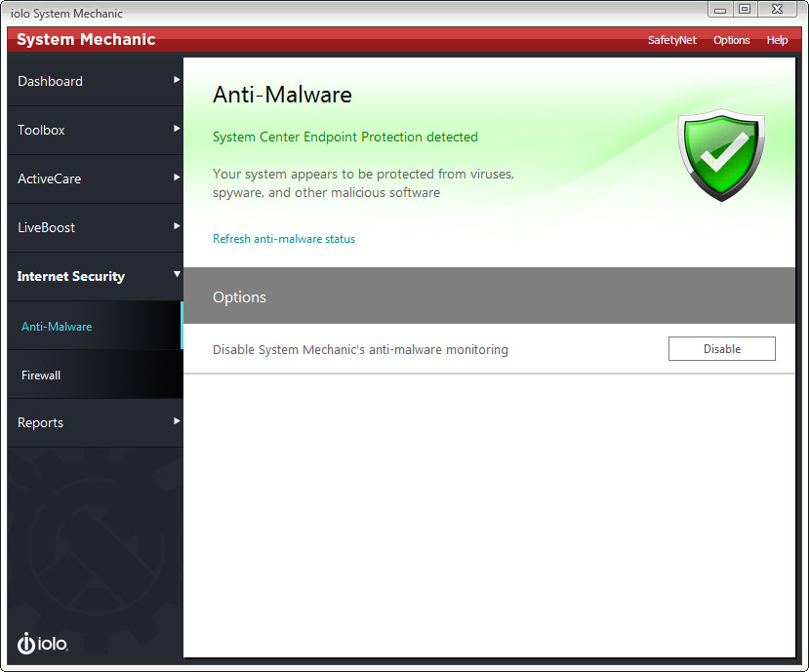809x672 pixels.
Task: Click the Anti-Malware page heading
Action: coord(282,95)
